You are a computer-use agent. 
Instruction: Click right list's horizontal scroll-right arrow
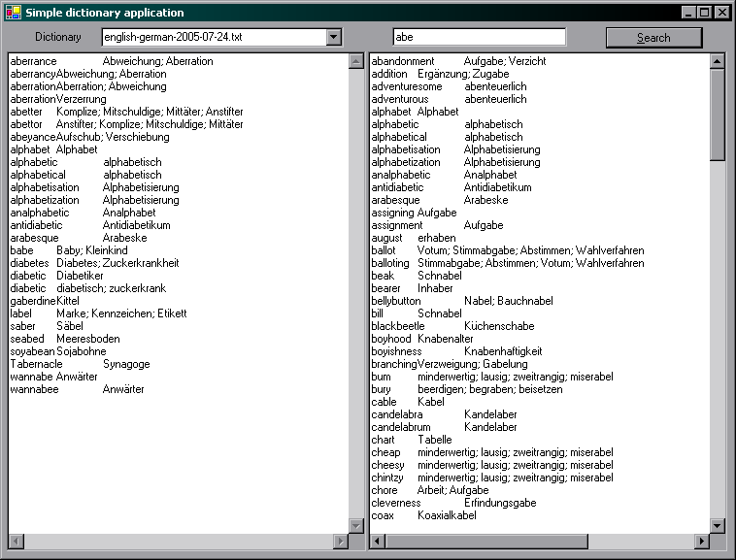[702, 542]
